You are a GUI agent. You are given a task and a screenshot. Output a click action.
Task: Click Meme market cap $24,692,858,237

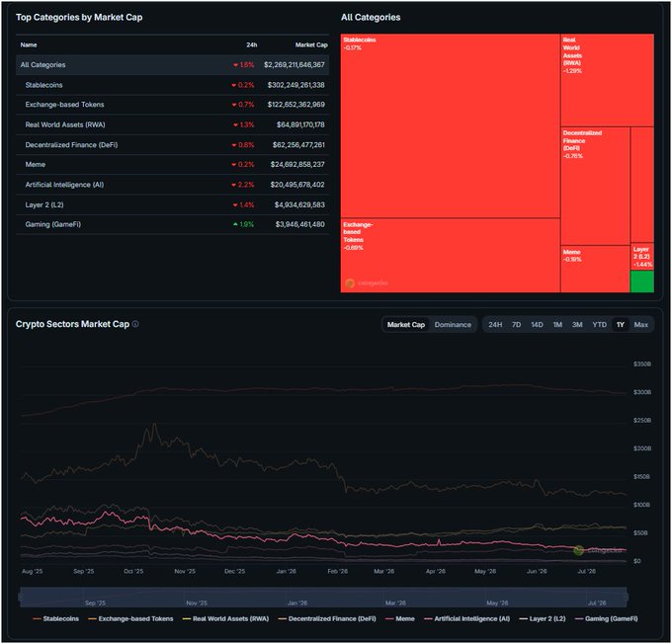coord(297,165)
